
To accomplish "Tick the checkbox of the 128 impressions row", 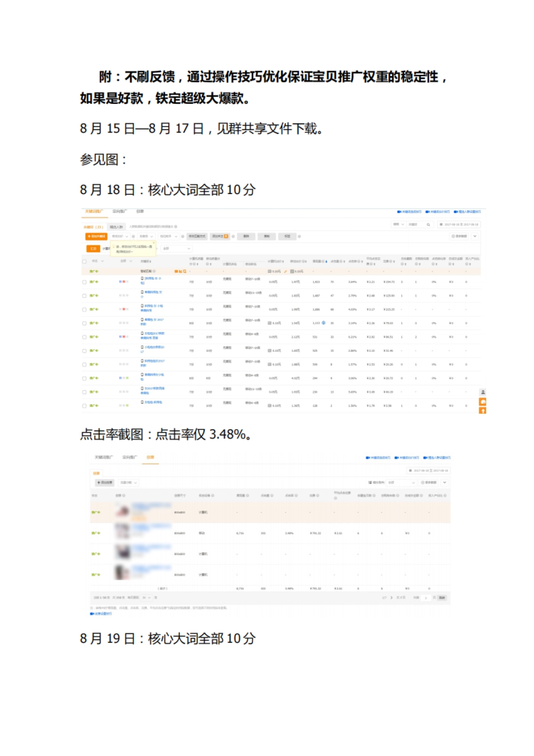I will [x=84, y=406].
